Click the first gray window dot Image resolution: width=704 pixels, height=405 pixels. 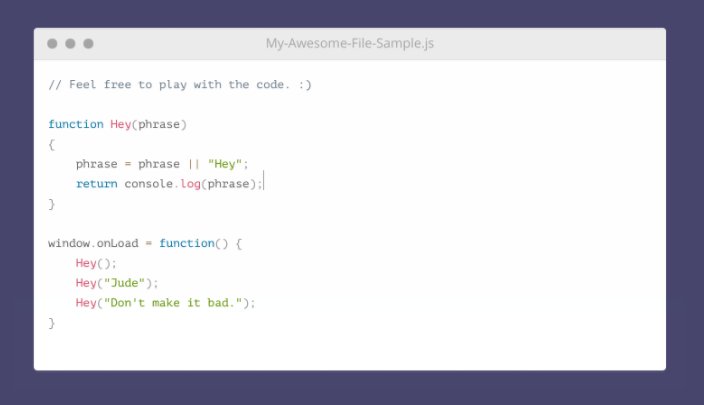[52, 44]
